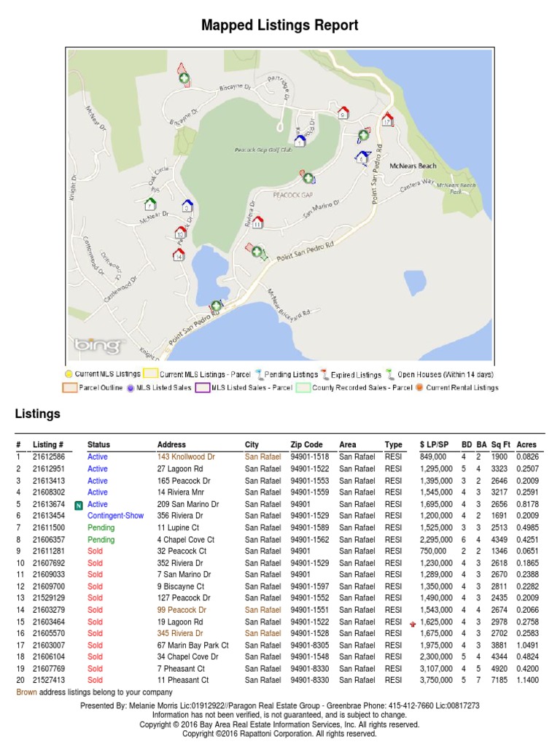Viewport: 560px width, 747px height.
Task: Open green plus cluster between markers 9 and 17
Action: (x=363, y=135)
